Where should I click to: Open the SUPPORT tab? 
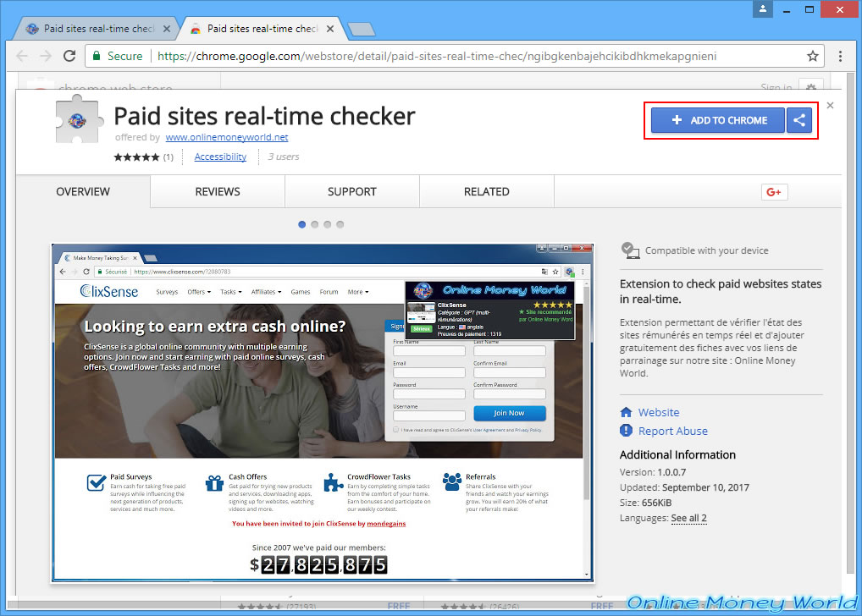352,192
